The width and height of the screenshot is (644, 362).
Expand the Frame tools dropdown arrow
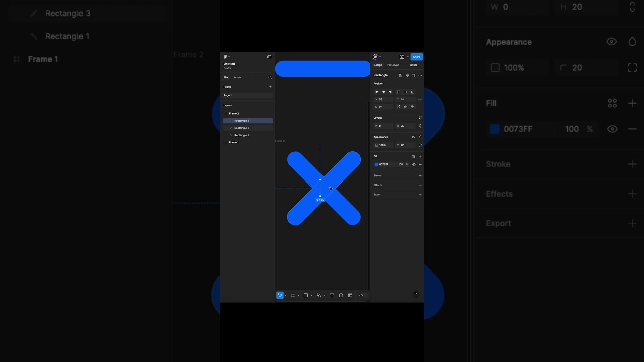(298, 295)
